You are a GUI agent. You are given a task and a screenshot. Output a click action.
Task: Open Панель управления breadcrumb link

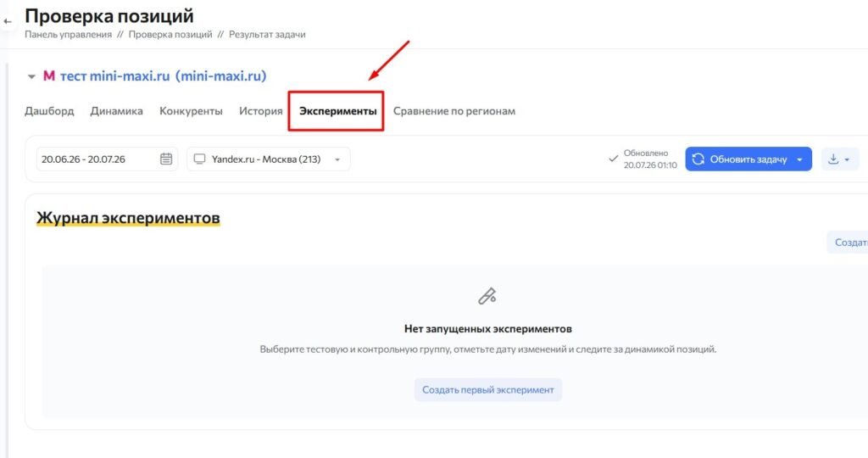(x=68, y=34)
